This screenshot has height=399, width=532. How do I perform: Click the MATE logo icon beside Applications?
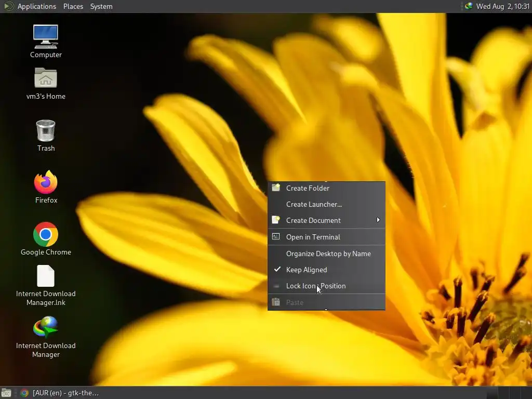click(x=8, y=6)
